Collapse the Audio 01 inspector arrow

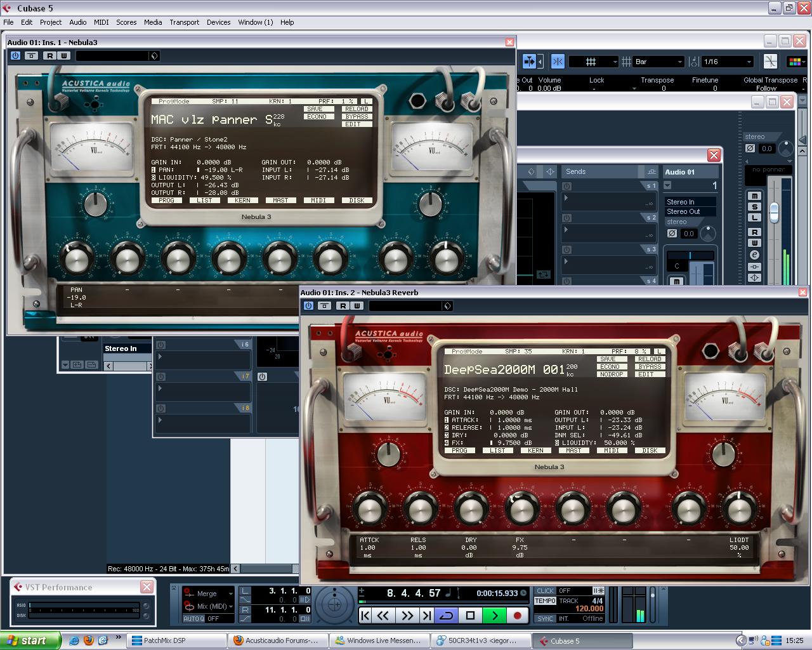(667, 185)
